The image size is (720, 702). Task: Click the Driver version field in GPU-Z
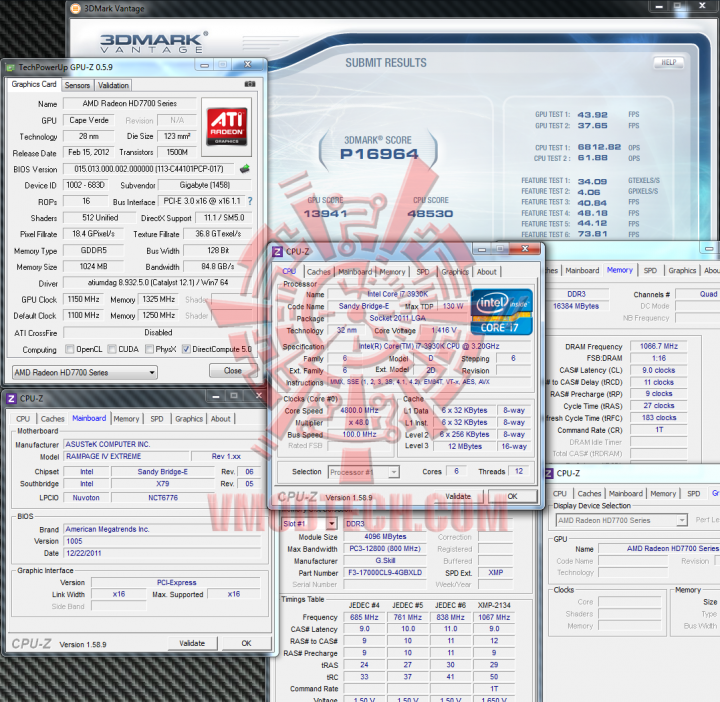pyautogui.click(x=158, y=282)
